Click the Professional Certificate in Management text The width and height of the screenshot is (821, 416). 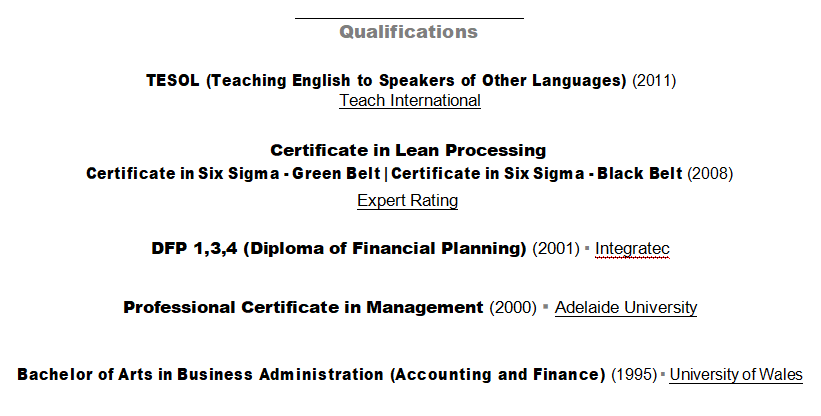[303, 308]
